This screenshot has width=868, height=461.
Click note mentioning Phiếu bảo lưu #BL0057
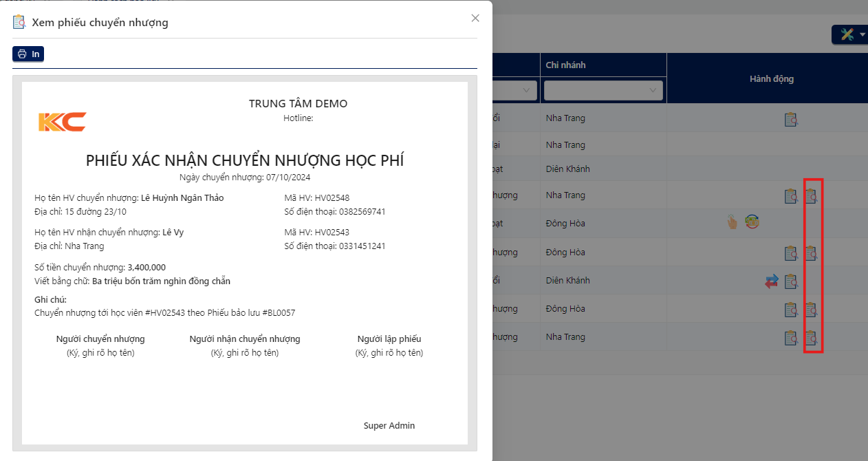[x=165, y=313]
